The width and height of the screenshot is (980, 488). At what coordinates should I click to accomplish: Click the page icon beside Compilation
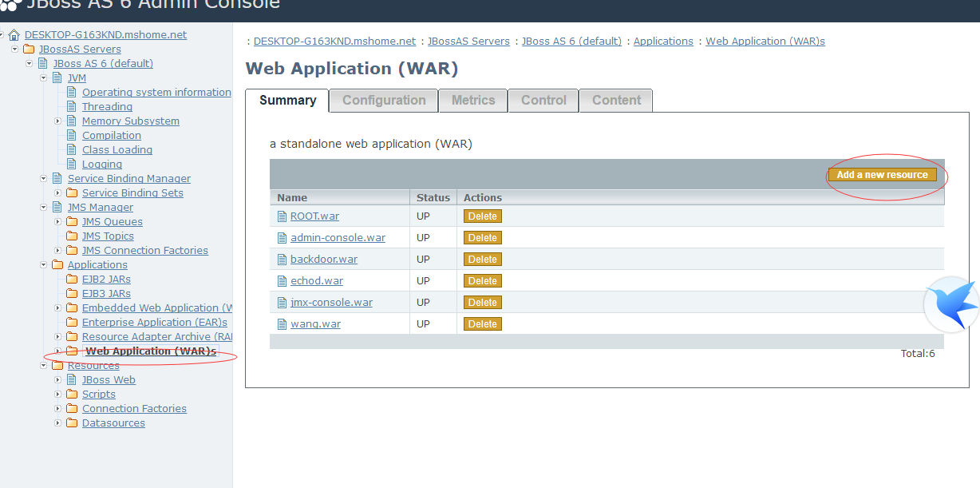click(72, 136)
